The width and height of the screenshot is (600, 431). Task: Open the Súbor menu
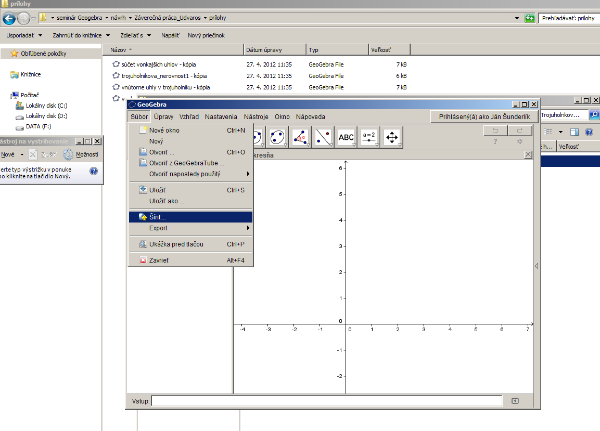tap(139, 117)
